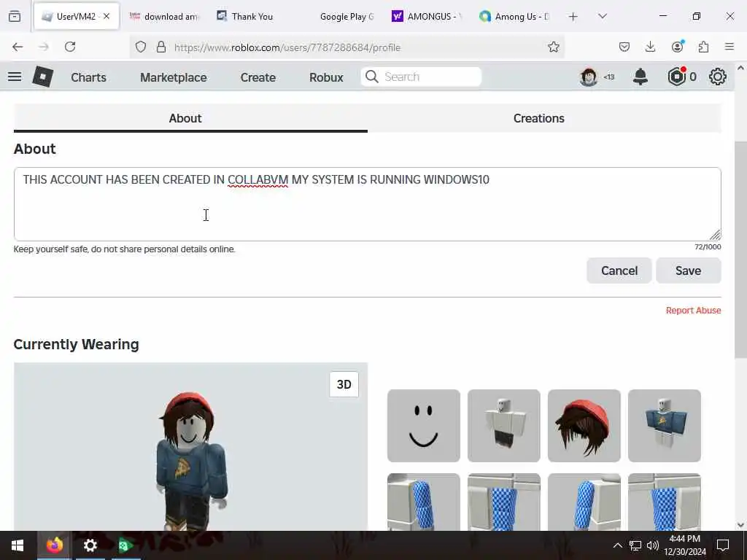Click the network tray icon

pos(635,545)
